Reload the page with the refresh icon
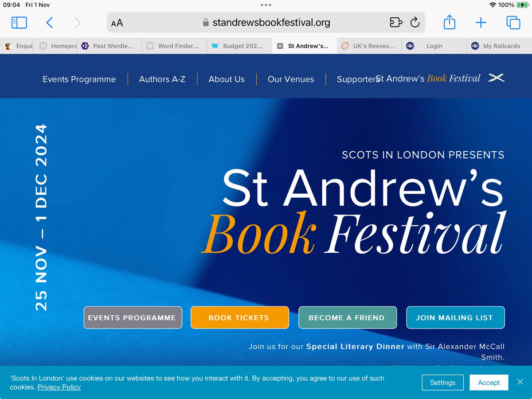Image resolution: width=532 pixels, height=399 pixels. click(x=415, y=23)
